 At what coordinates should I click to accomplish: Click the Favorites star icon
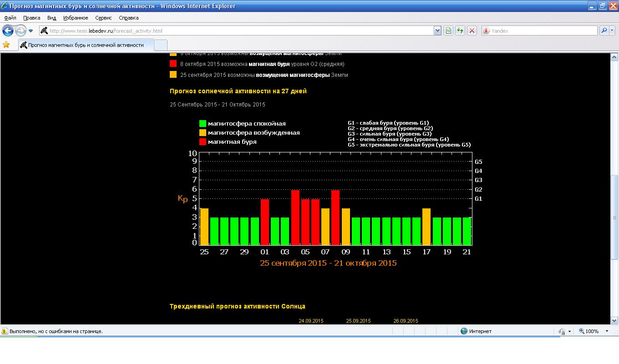point(6,45)
